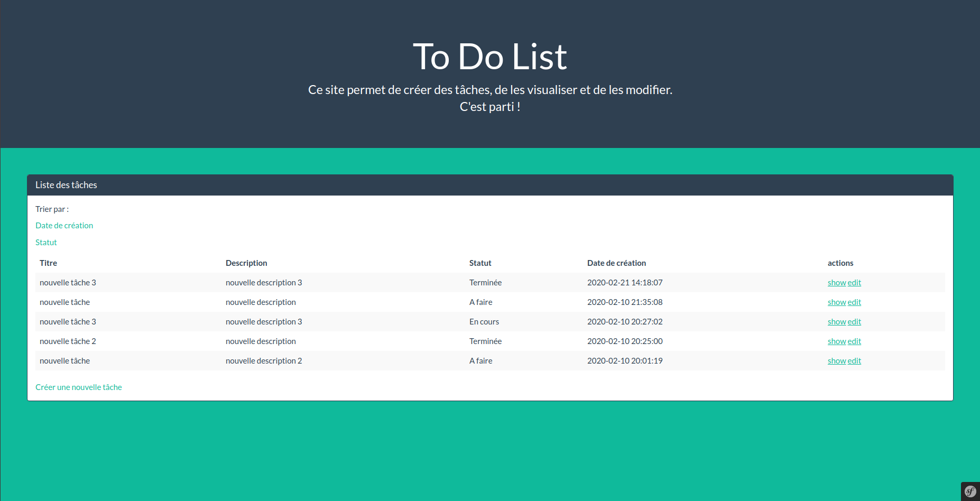Click the Date de création column header
Screen dimensions: 980x501
pyautogui.click(x=616, y=263)
